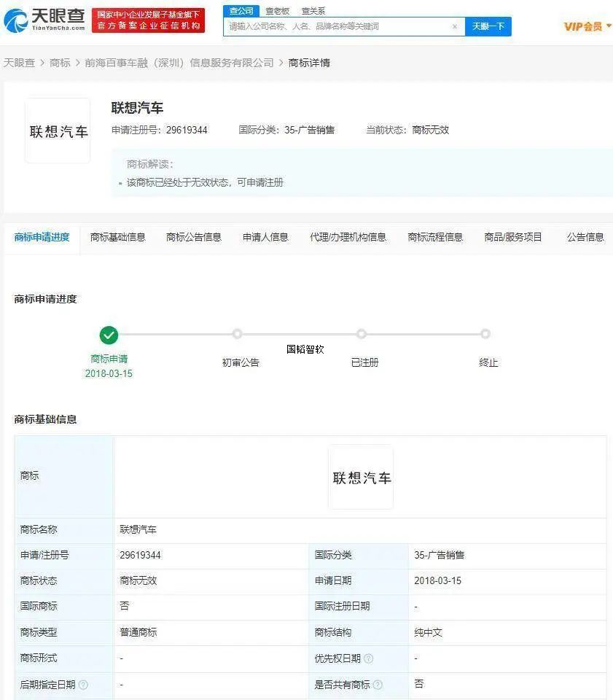Click the 2018-03-15 date under 商标申请
Screen dimensions: 613x700
[x=109, y=373]
